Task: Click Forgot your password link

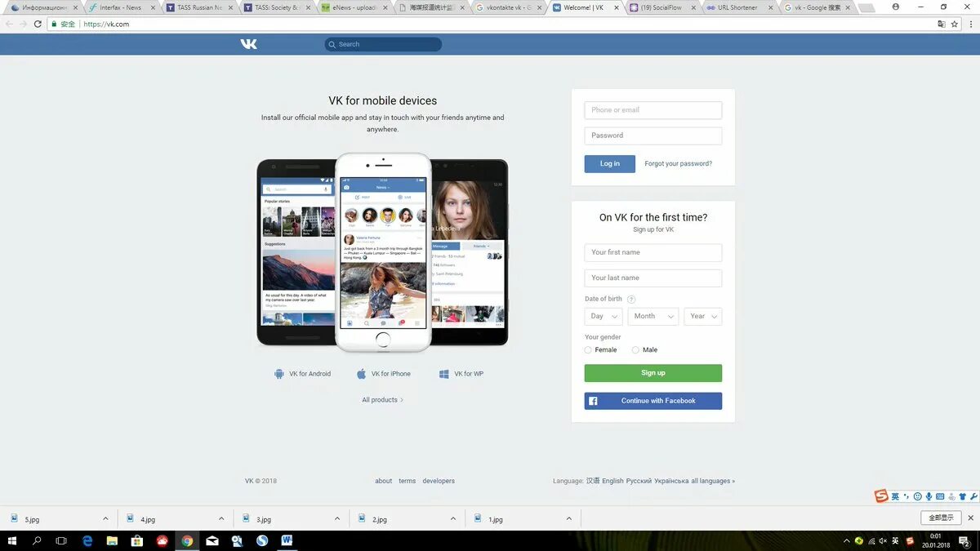Action: [678, 163]
